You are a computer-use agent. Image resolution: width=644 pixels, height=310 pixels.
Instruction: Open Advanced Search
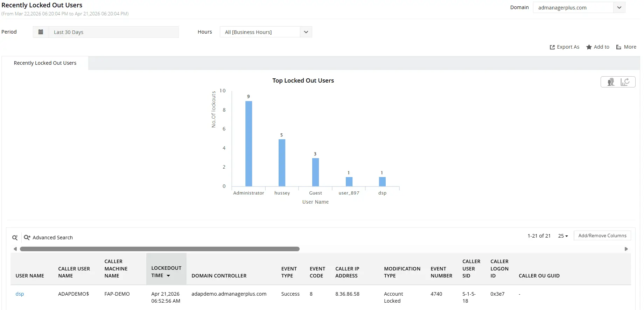[52, 238]
